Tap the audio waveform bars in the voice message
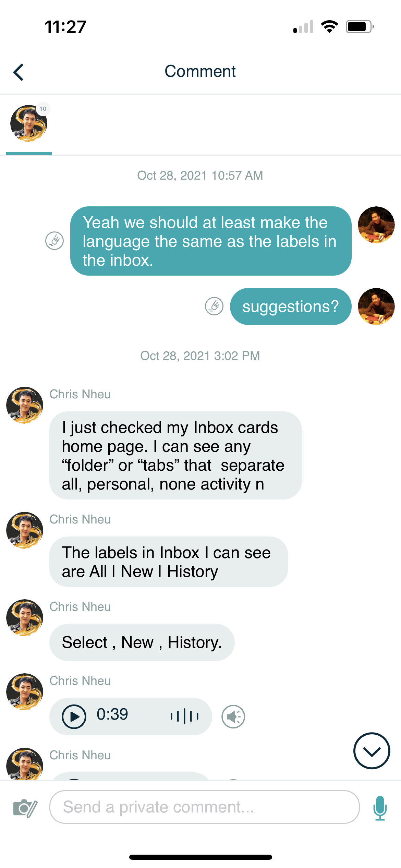Viewport: 401px width, 868px height. [185, 716]
